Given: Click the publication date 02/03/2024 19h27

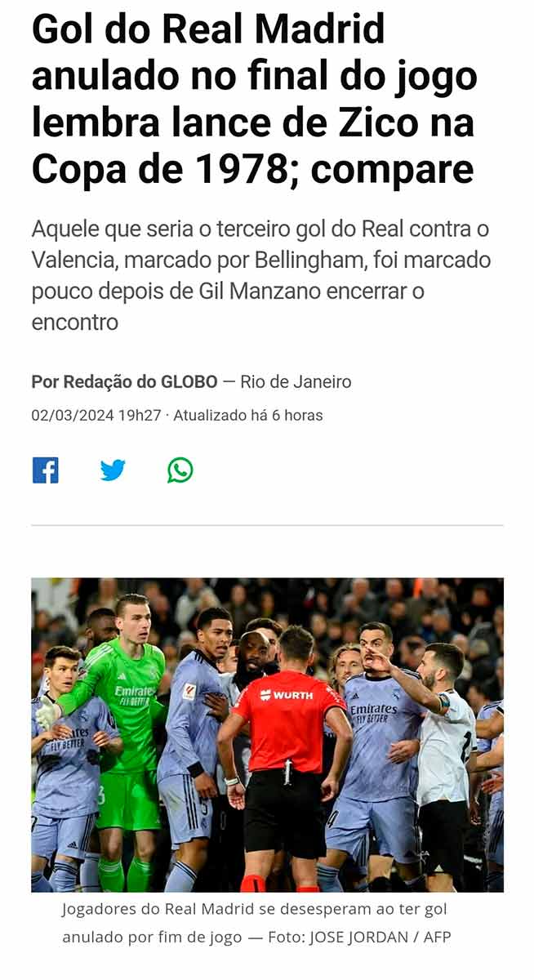Looking at the screenshot, I should 96,416.
